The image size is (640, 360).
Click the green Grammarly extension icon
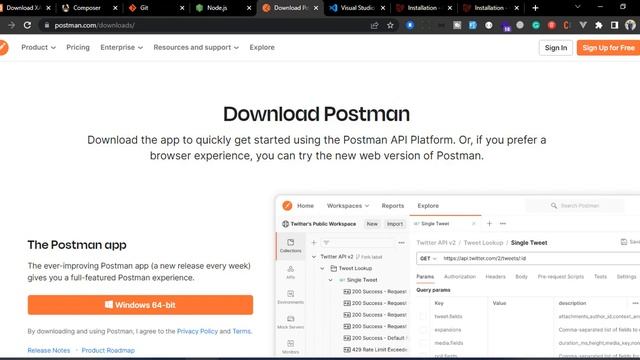pos(536,25)
